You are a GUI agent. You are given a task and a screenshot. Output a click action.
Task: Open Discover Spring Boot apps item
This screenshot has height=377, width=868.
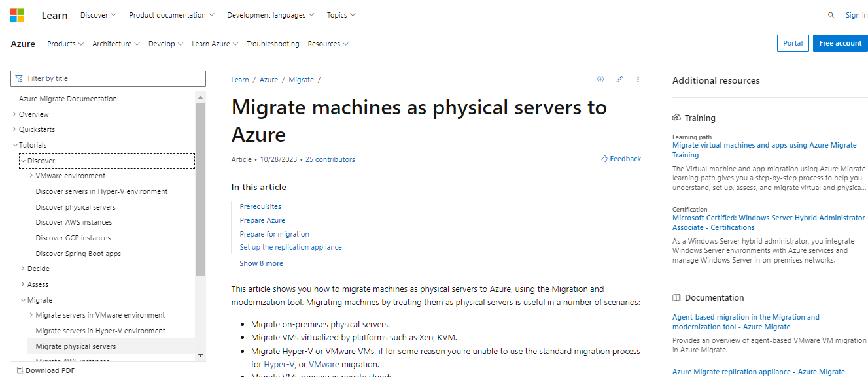(x=78, y=254)
